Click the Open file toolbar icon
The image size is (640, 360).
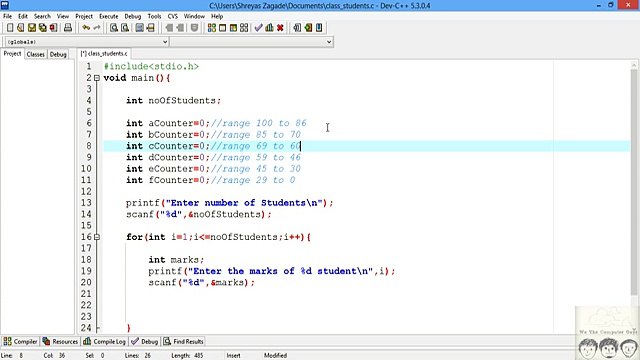pyautogui.click(x=20, y=28)
